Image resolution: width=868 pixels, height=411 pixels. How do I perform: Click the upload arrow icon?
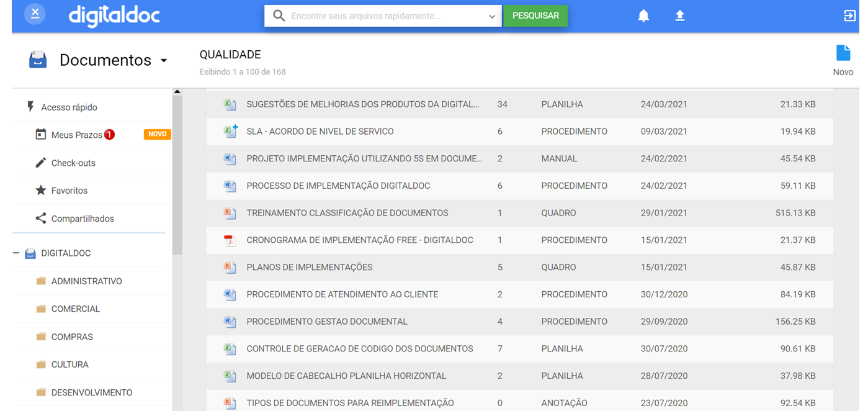click(680, 16)
